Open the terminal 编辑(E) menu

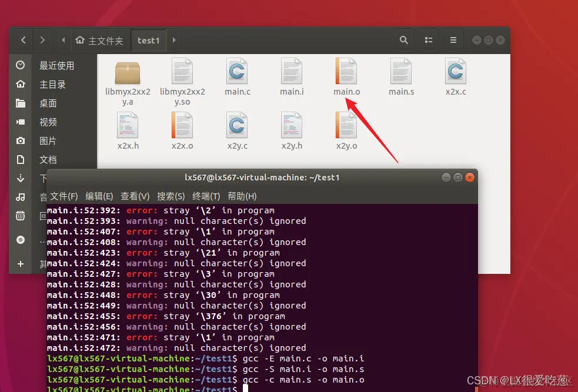[x=99, y=196]
